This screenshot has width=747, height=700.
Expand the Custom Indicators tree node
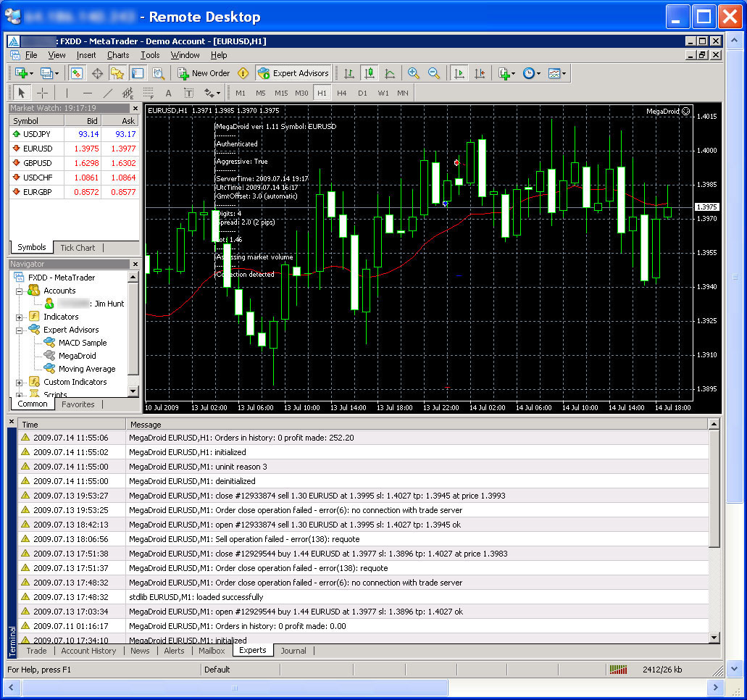click(x=19, y=383)
